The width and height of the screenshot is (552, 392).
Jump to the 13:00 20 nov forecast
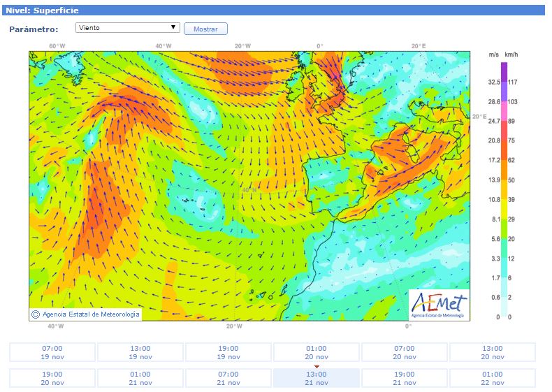pos(493,352)
